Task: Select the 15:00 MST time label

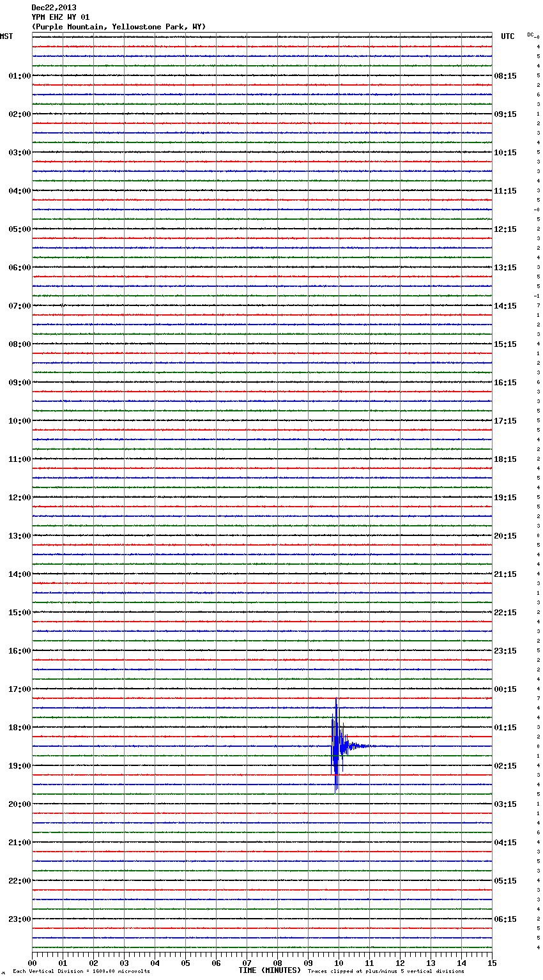Action: pyautogui.click(x=20, y=613)
